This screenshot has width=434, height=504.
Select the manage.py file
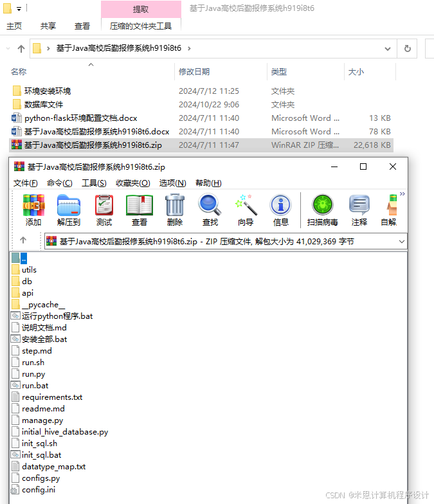click(37, 420)
